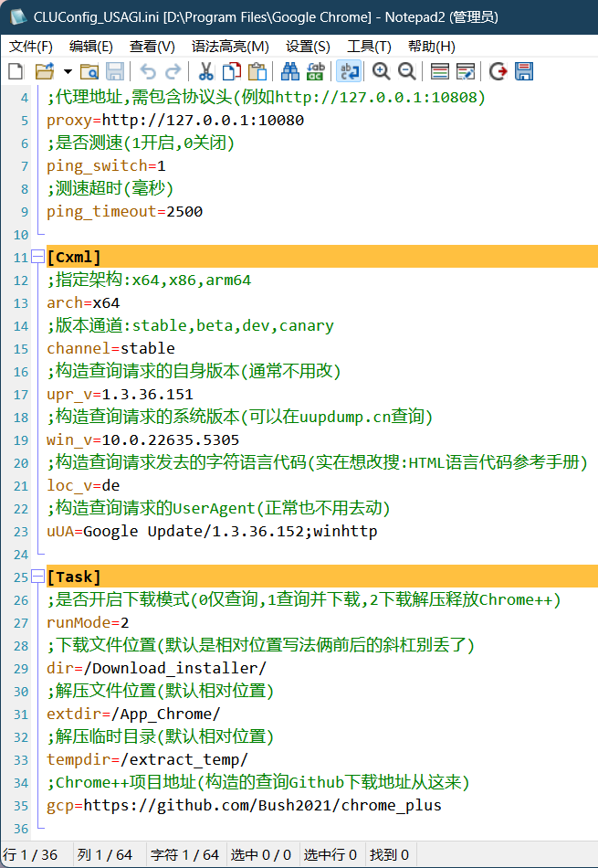Click the New file icon
Image resolution: width=598 pixels, height=868 pixels.
point(16,71)
